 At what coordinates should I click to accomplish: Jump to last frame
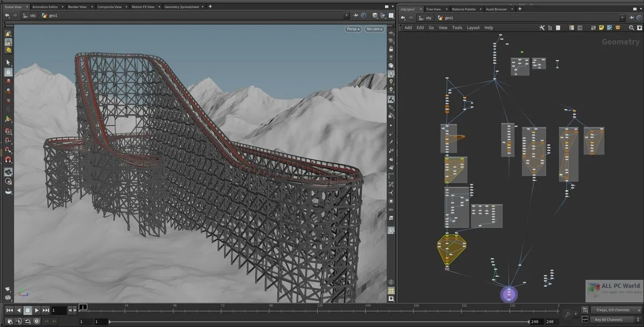pyautogui.click(x=46, y=310)
